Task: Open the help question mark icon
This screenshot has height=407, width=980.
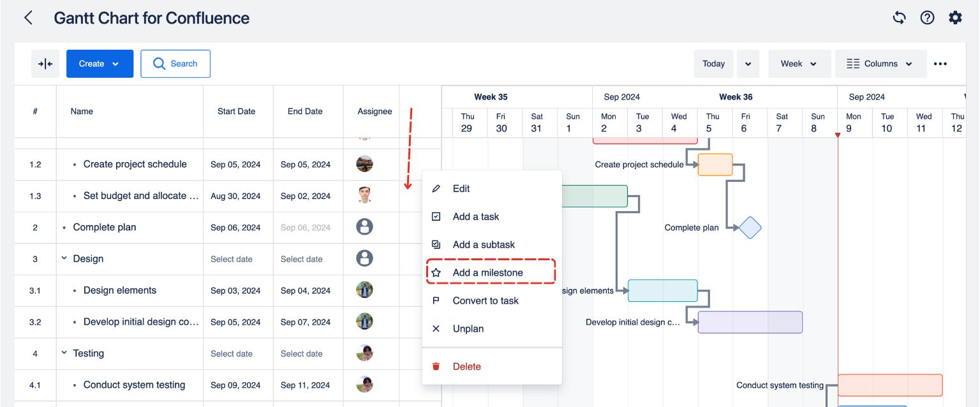Action: (927, 18)
